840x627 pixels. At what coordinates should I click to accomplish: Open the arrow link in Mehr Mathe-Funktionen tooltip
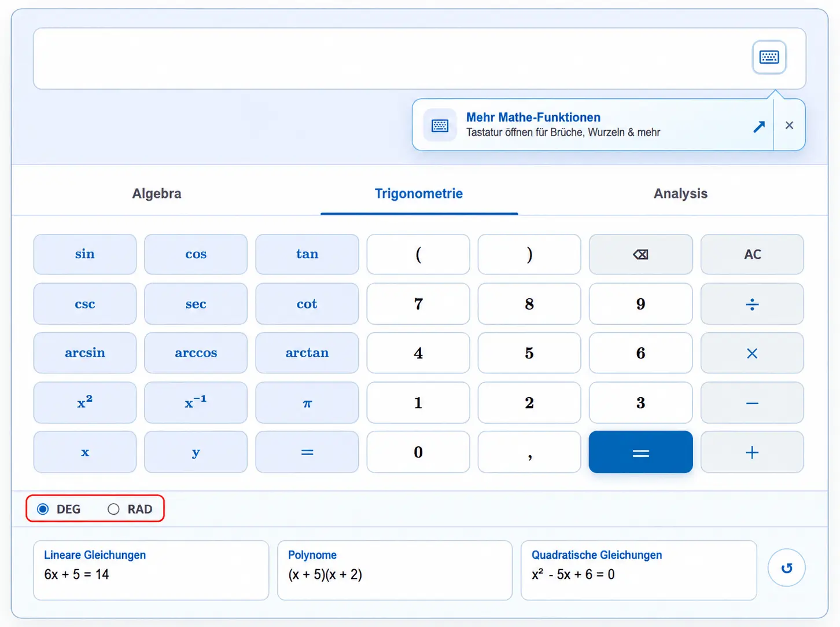coord(759,126)
